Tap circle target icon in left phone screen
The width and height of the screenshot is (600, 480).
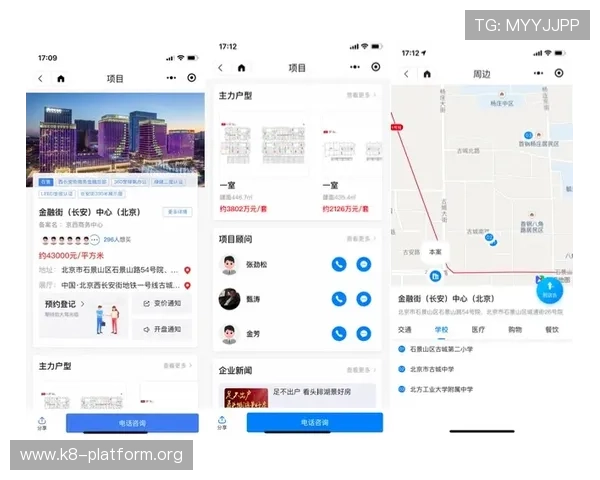click(192, 78)
